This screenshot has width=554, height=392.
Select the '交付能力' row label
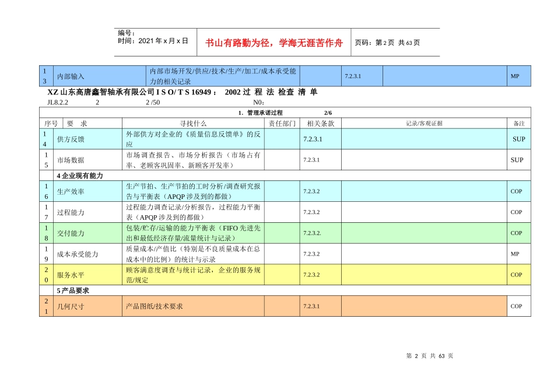[71, 233]
